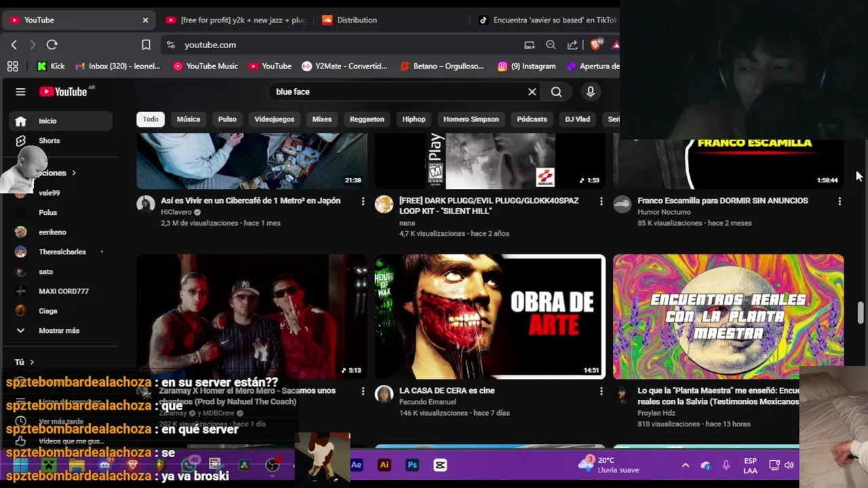
Task: Select the Todo filter chip
Action: coord(151,119)
